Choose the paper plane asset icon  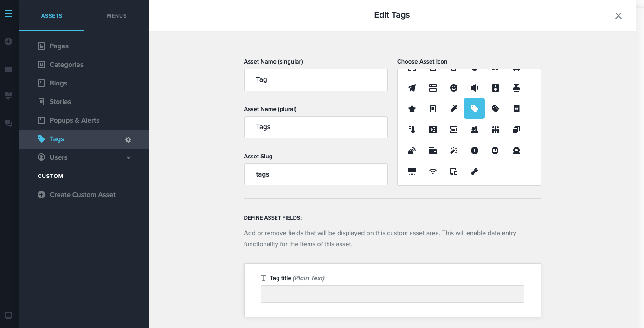pyautogui.click(x=412, y=88)
